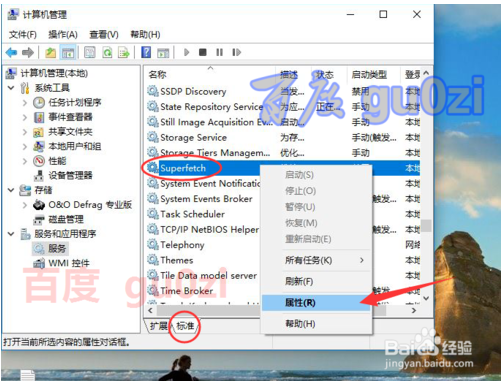Screen dimensions: 502x384
Task: Open the 操作(A) menu
Action: click(x=63, y=34)
